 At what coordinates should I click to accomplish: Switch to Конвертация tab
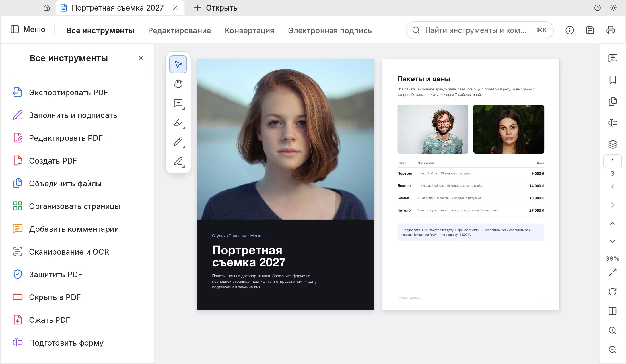click(x=250, y=30)
